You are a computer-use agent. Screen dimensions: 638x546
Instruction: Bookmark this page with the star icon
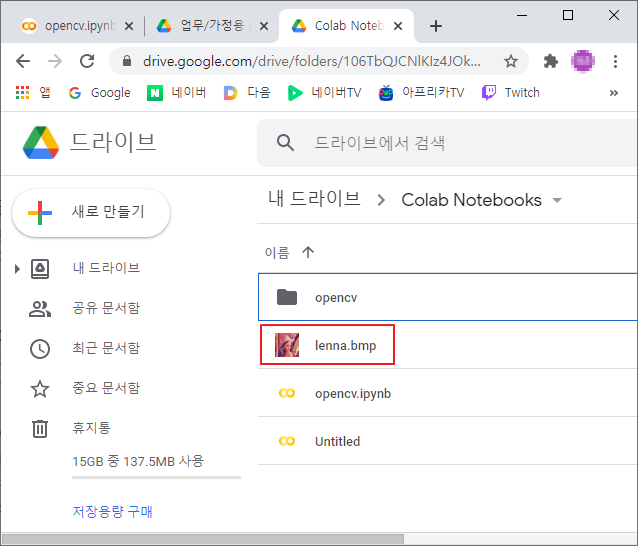tap(511, 61)
